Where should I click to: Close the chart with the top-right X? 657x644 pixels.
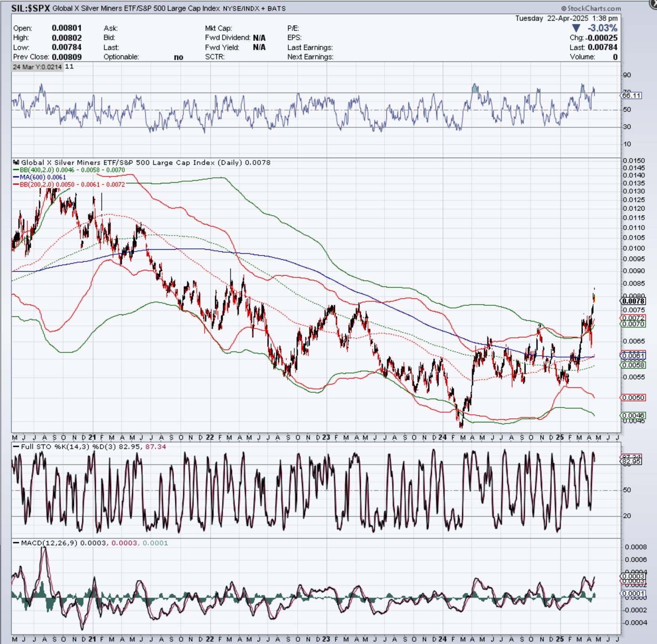click(x=653, y=2)
